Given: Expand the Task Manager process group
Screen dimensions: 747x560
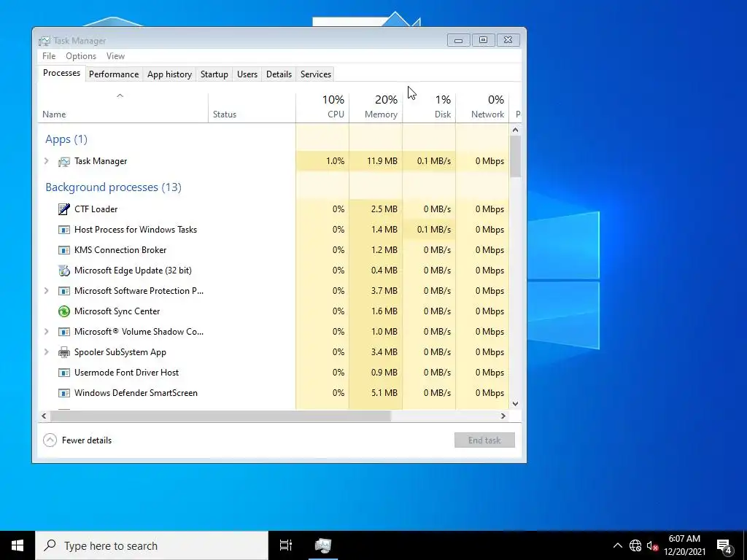Looking at the screenshot, I should point(46,161).
